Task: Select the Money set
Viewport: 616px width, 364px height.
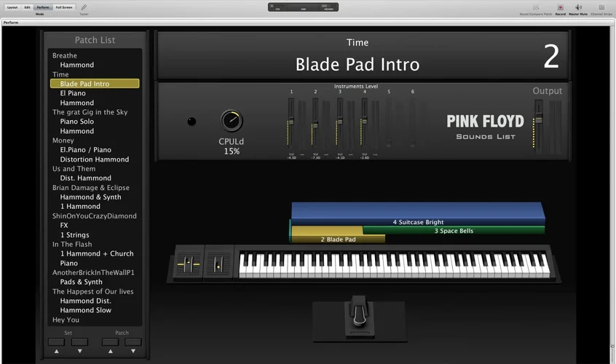Action: click(63, 141)
